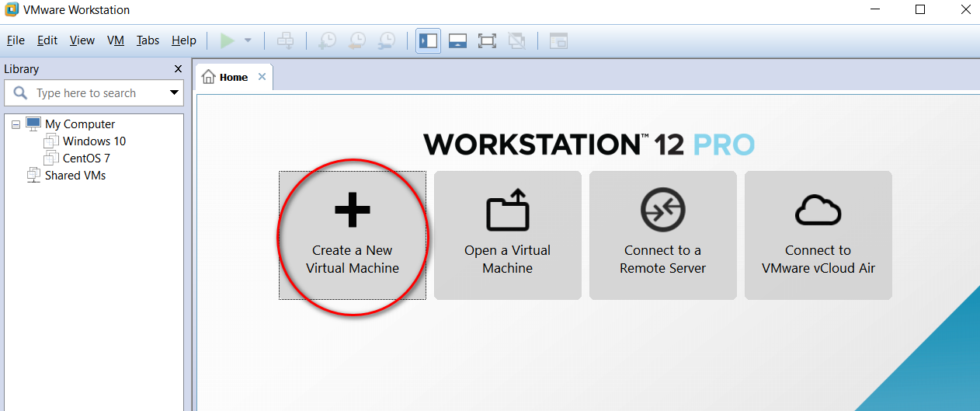The width and height of the screenshot is (980, 411).
Task: Click Connect to VMware vCloud Air tile
Action: point(818,235)
